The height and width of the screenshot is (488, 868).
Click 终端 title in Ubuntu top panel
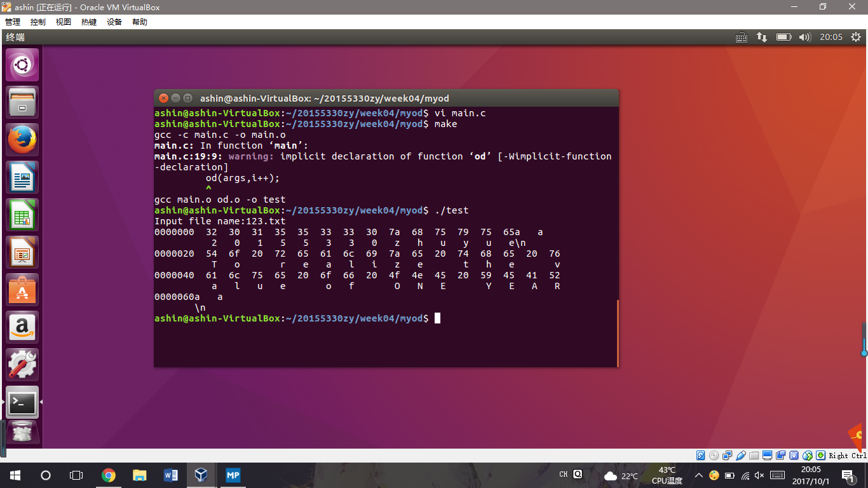pos(15,37)
